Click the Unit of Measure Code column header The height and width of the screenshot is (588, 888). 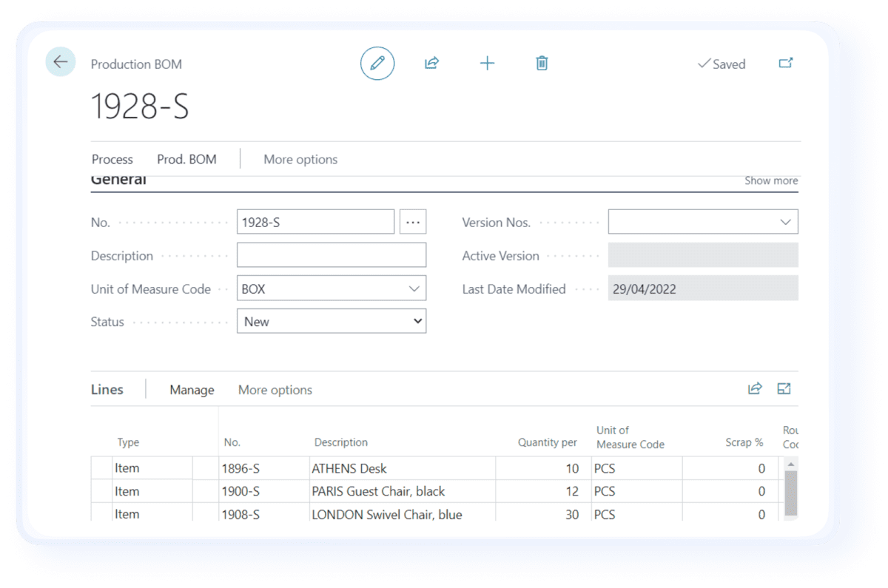click(x=630, y=437)
